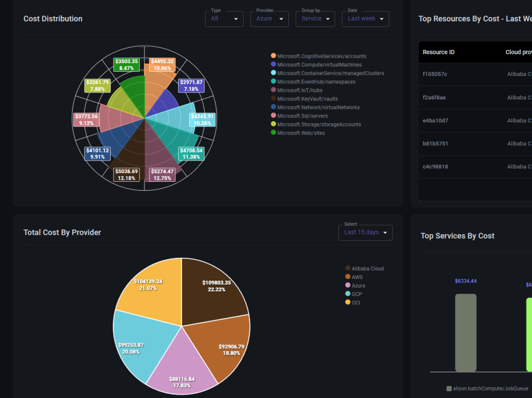
Task: Click the $5274.47 12.75% polar chart label
Action: coord(162,175)
